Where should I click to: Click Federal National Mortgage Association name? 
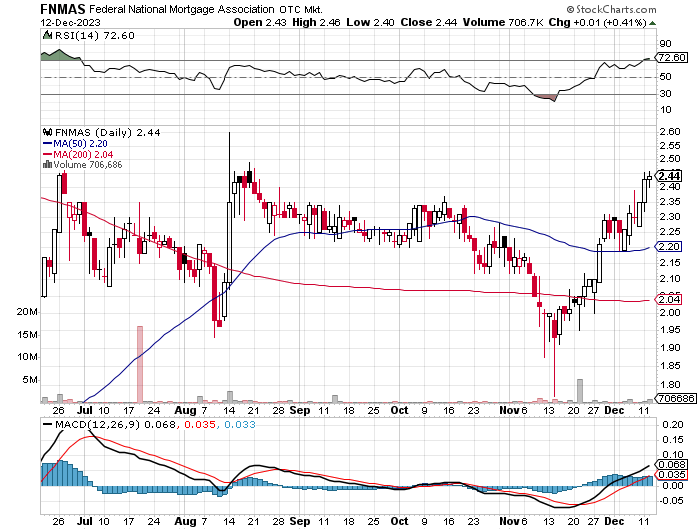(x=181, y=9)
